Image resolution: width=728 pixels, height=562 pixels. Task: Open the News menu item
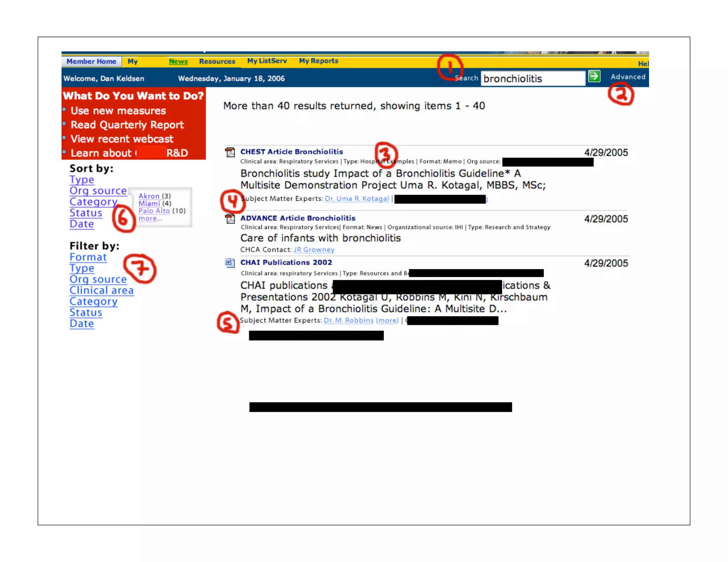(178, 61)
